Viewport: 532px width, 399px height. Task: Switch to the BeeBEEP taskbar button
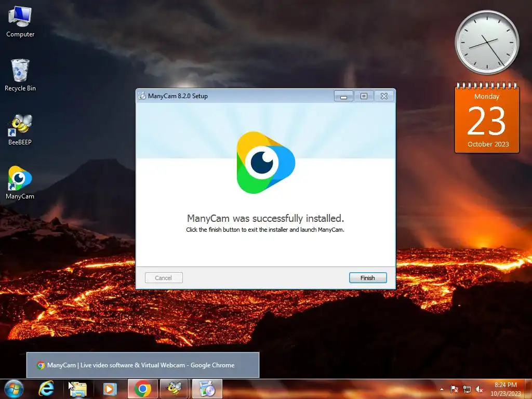[x=175, y=389]
